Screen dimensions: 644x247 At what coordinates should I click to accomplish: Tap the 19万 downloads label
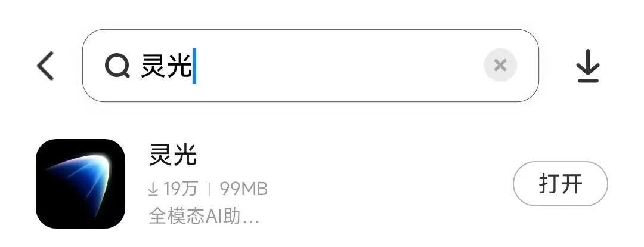tap(180, 189)
